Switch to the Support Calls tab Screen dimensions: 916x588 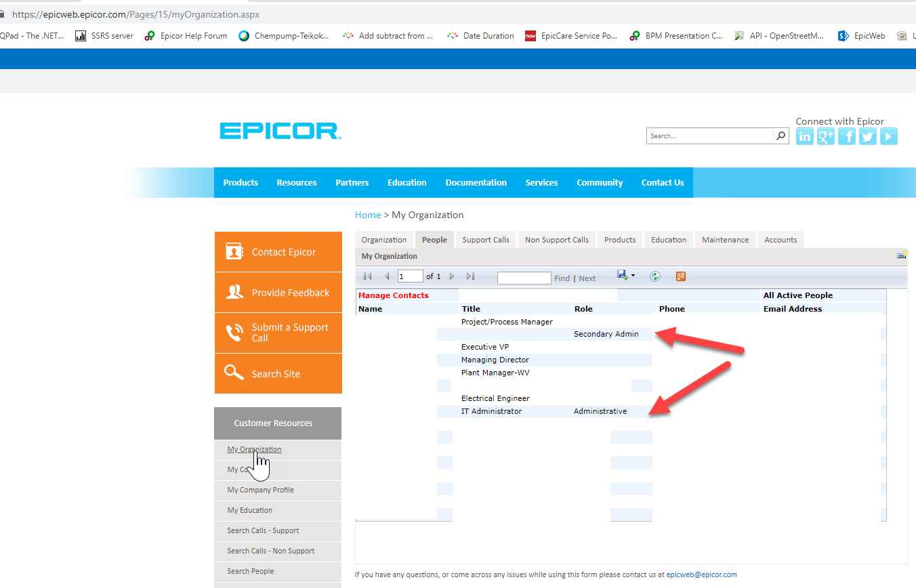[486, 240]
